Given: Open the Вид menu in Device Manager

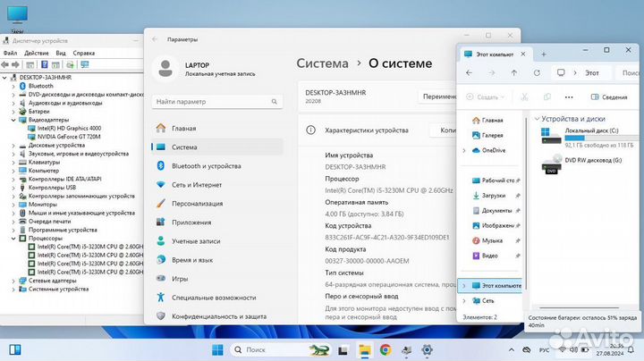Looking at the screenshot, I should 61,53.
